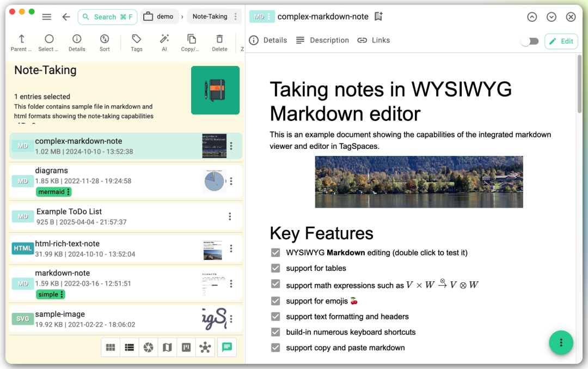This screenshot has height=369, width=588.
Task: Switch to grid view perspective
Action: (x=111, y=347)
